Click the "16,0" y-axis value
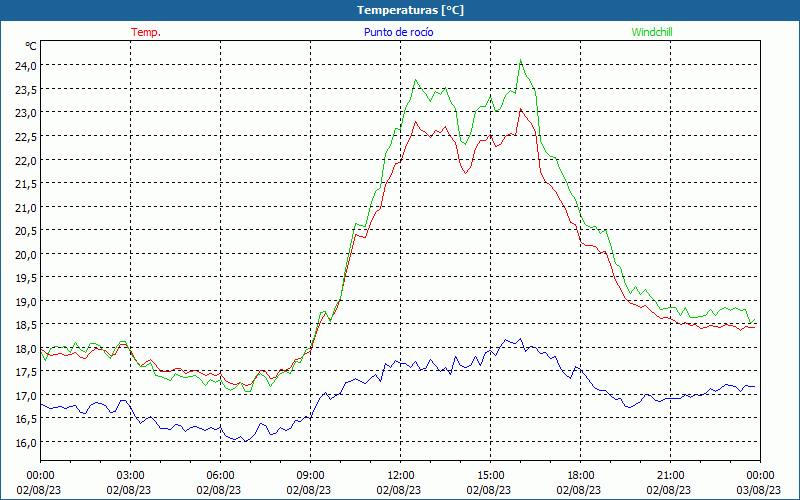 click(x=26, y=443)
